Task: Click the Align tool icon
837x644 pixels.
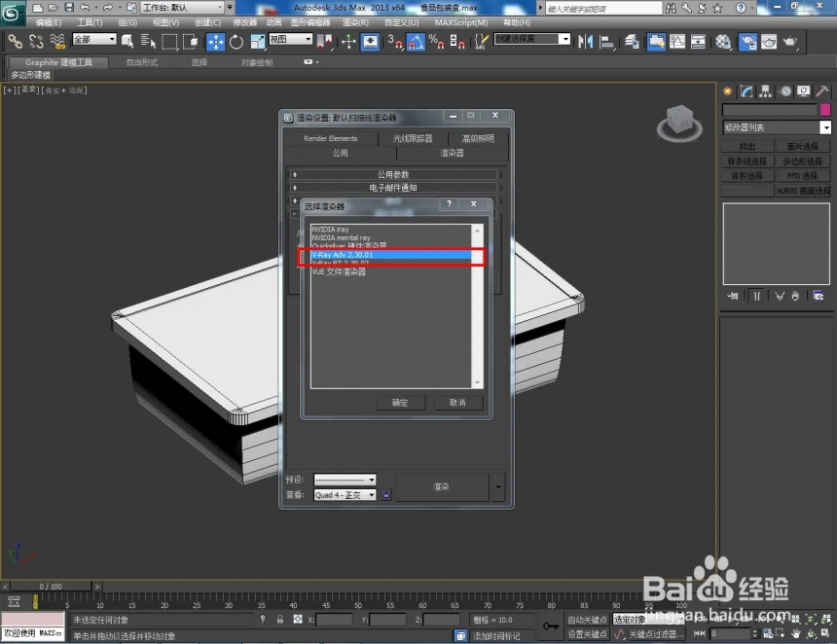Action: pyautogui.click(x=606, y=41)
